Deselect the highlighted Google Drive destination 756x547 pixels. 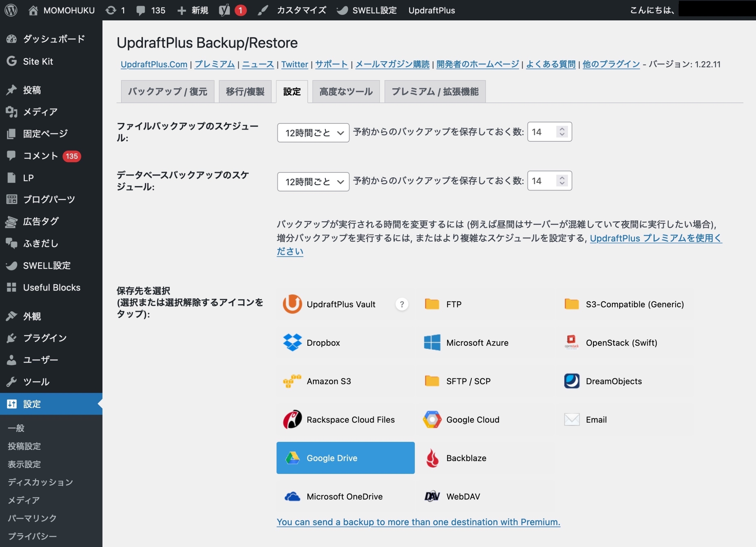(x=345, y=458)
